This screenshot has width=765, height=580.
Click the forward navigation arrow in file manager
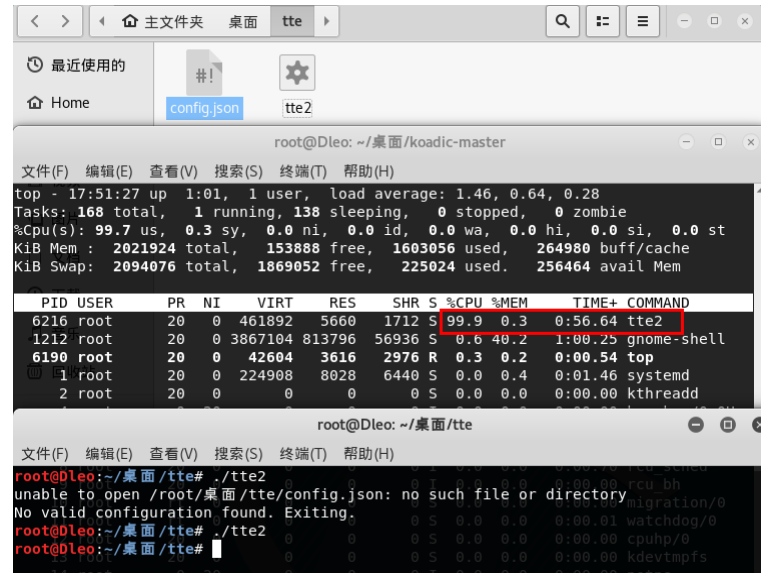(66, 21)
